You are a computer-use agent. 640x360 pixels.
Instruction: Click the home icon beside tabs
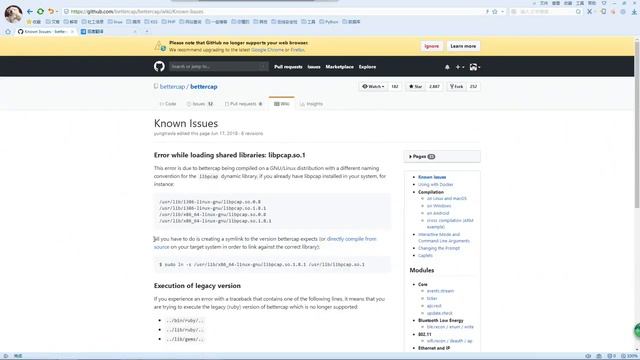pos(8,31)
